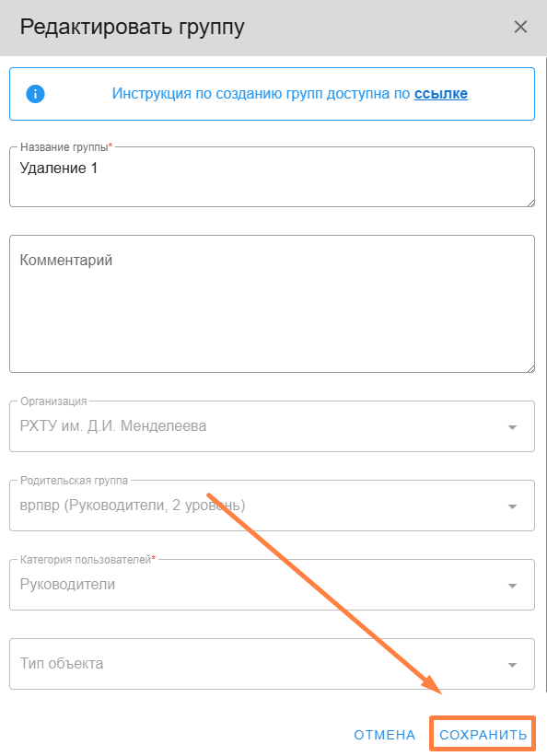
Task: Cancel editing with the ОТМЕНА button
Action: [384, 735]
